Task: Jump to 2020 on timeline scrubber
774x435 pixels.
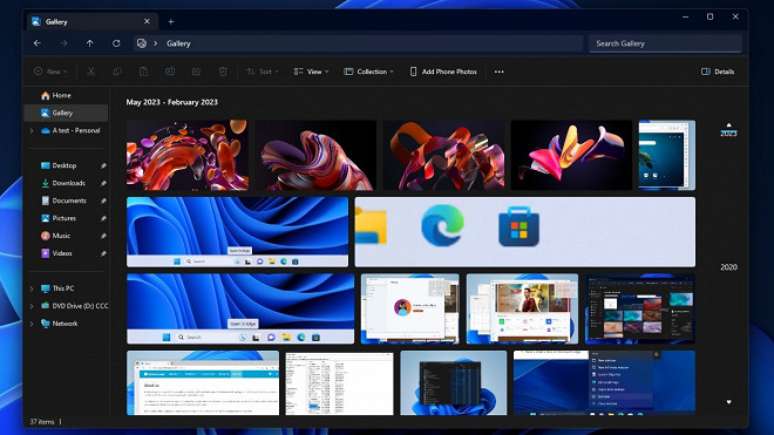Action: coord(729,267)
